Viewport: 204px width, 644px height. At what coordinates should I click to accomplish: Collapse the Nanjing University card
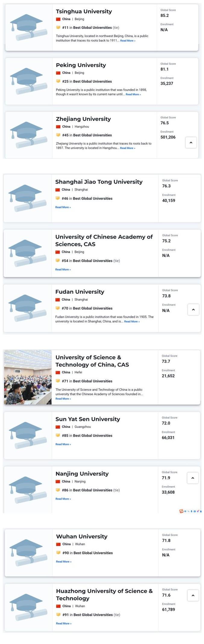pos(192,478)
